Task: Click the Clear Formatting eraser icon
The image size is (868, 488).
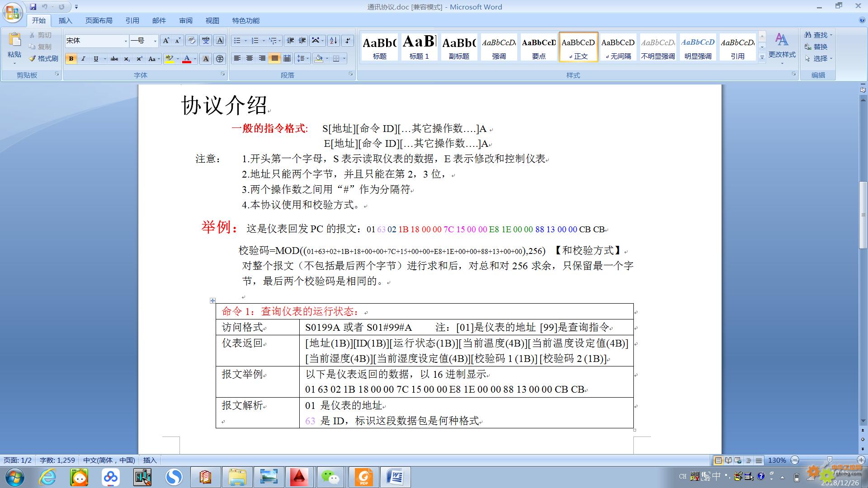Action: coord(192,41)
